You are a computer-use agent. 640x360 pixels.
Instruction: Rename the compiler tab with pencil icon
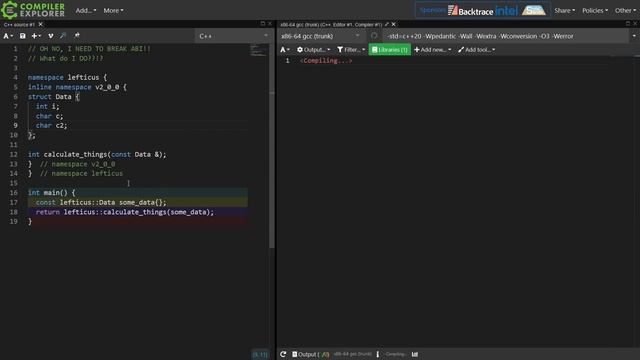point(387,24)
